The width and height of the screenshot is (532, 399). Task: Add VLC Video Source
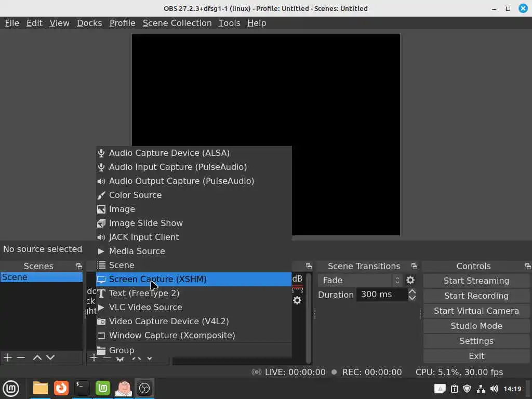[x=194, y=307]
